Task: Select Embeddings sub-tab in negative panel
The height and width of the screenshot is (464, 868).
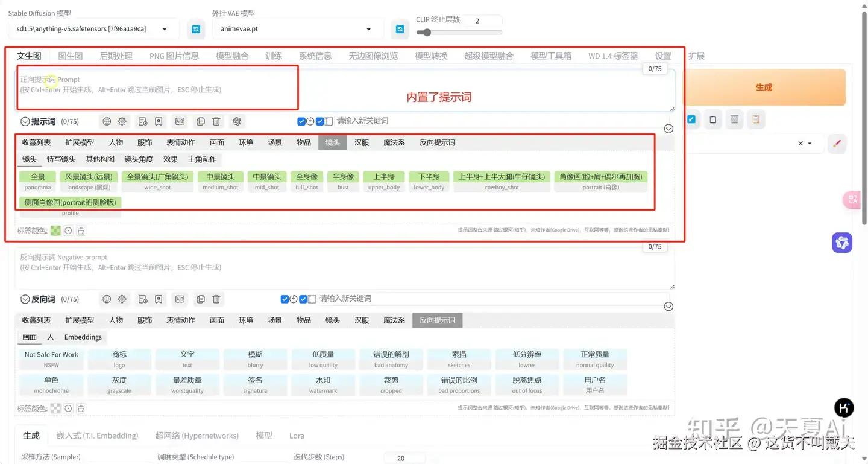Action: tap(83, 337)
